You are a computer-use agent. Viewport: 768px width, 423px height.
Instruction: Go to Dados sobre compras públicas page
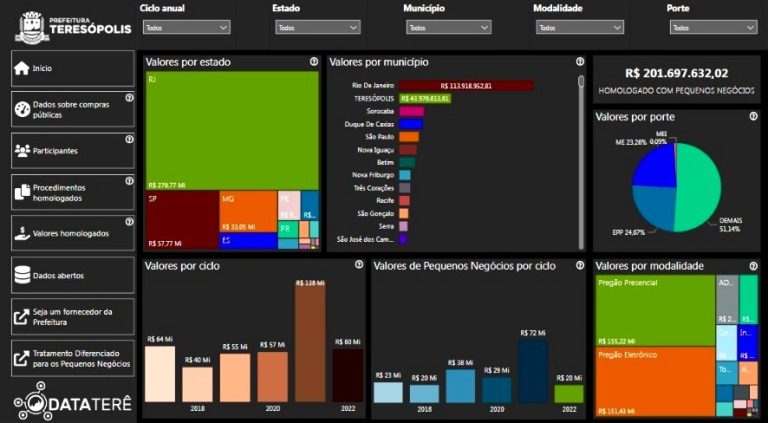coord(72,109)
